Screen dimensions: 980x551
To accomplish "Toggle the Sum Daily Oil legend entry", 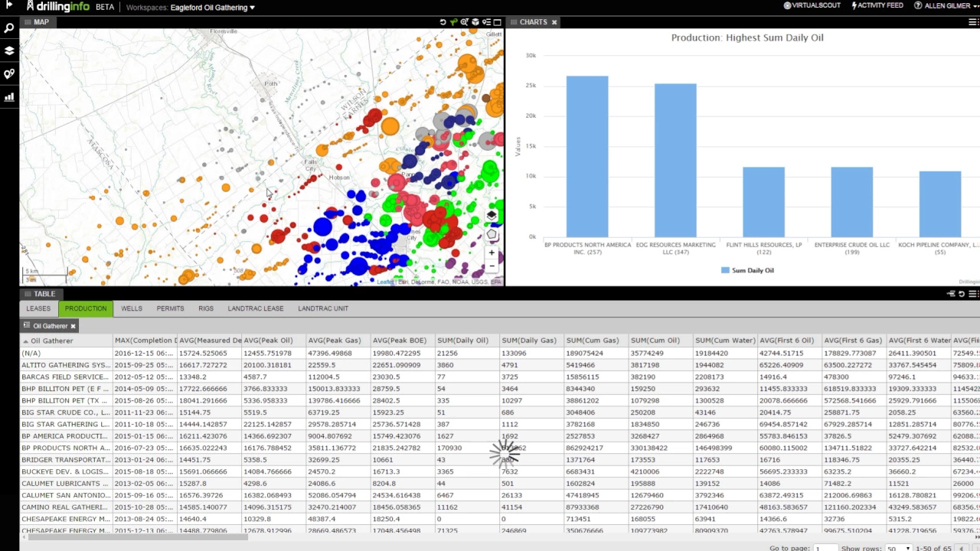I will (x=747, y=270).
